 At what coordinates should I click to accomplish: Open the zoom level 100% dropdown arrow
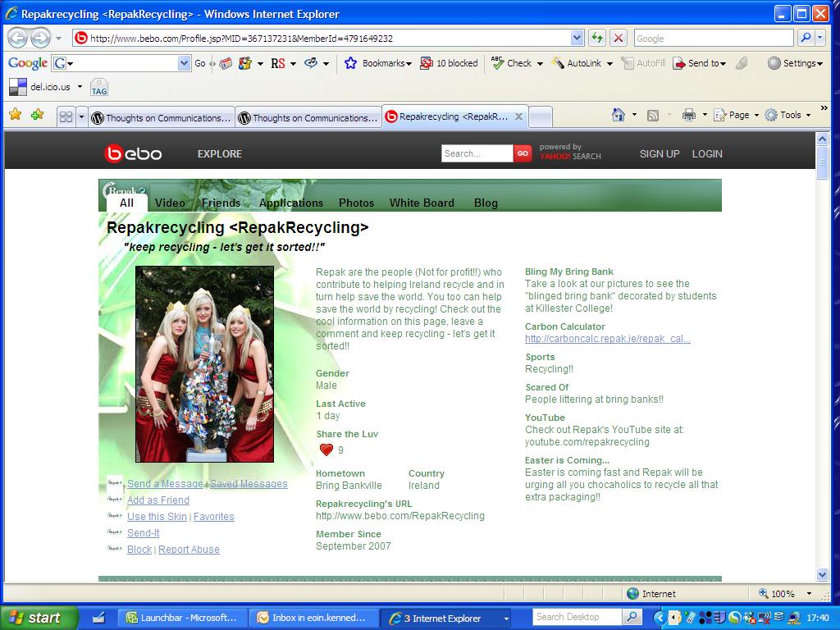coord(809,594)
